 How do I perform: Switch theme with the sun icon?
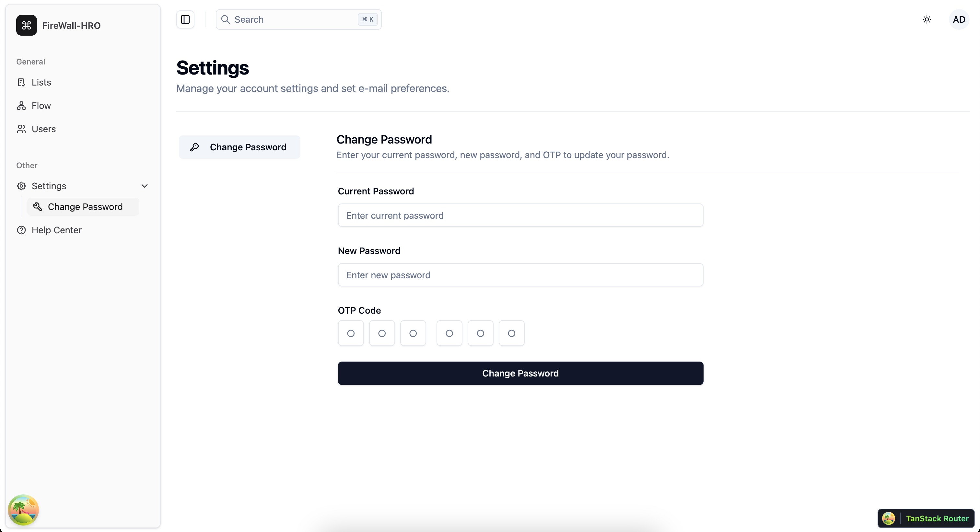[927, 19]
